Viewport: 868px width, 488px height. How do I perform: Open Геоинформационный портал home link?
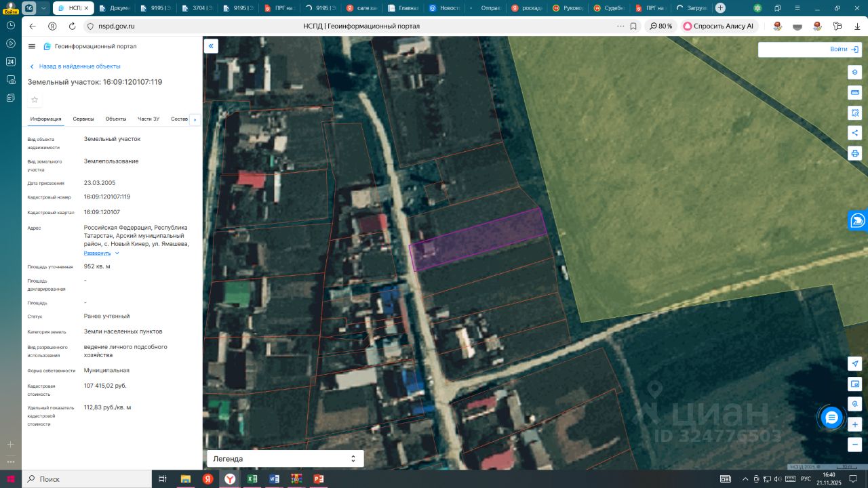click(x=90, y=46)
